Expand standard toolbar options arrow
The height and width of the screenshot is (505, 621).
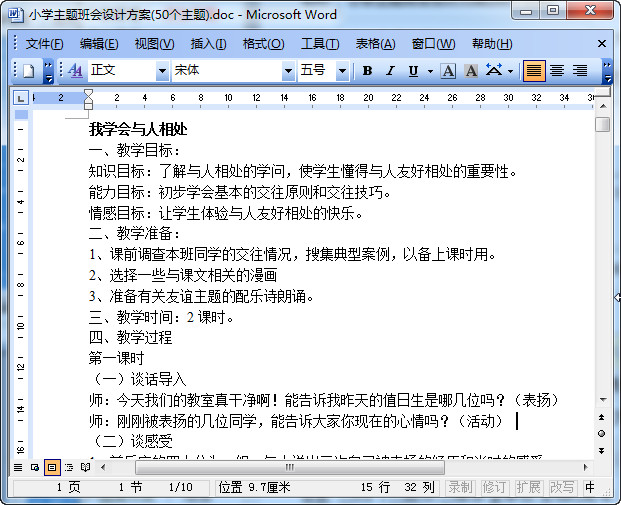point(48,71)
